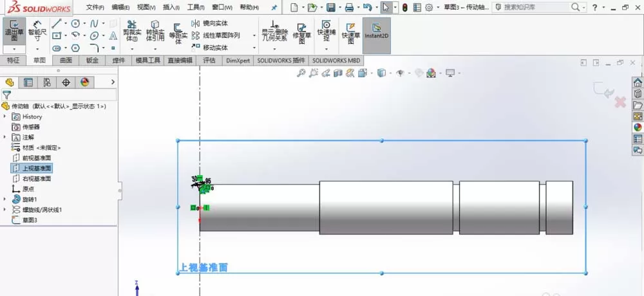Open the Repair Sketch (修复草图) tool
The width and height of the screenshot is (644, 296).
click(302, 32)
